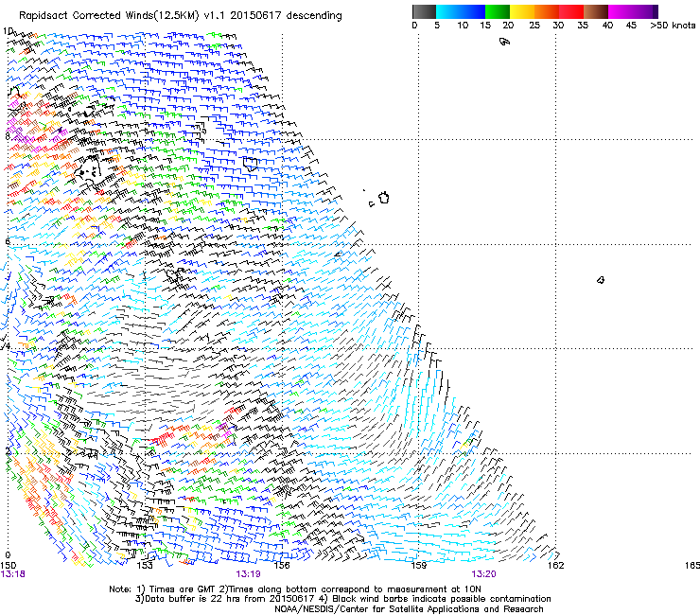Click the green 15-20 knots legend swatch
The height and width of the screenshot is (615, 700).
click(x=498, y=11)
